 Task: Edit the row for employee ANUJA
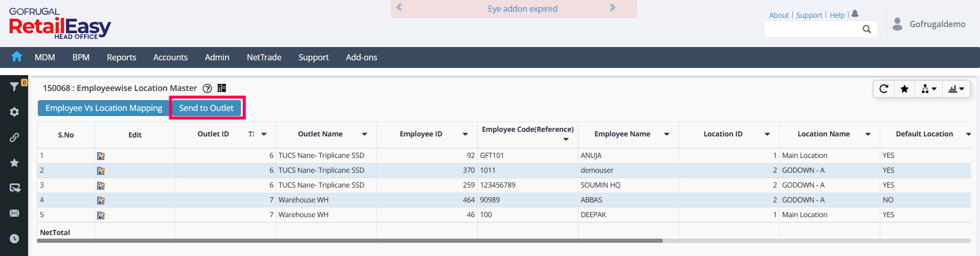pyautogui.click(x=101, y=156)
